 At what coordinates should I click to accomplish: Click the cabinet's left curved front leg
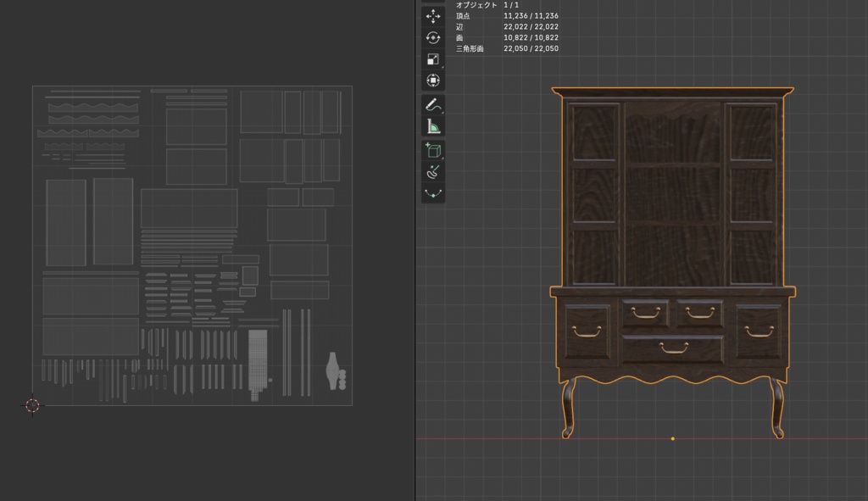pyautogui.click(x=569, y=408)
